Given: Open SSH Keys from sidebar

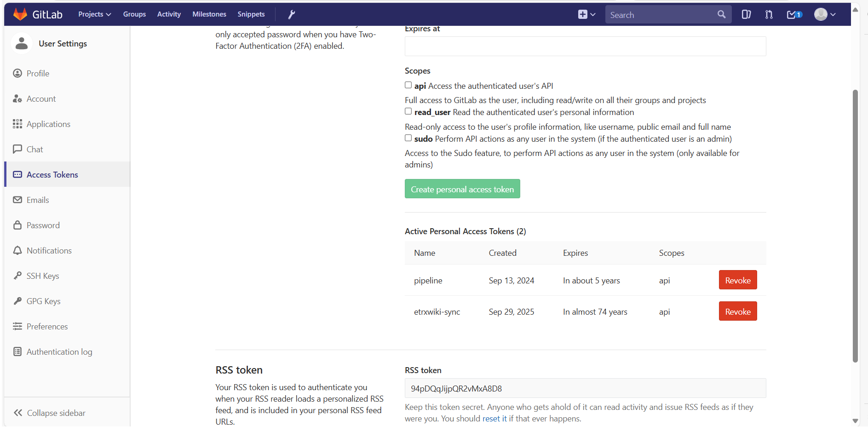Looking at the screenshot, I should 43,276.
